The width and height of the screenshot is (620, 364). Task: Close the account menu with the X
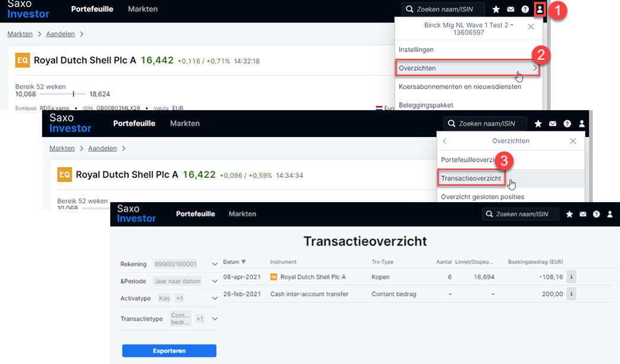click(x=531, y=27)
